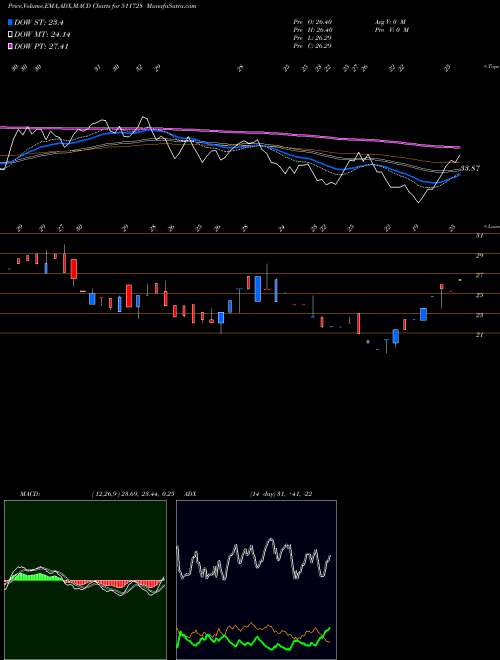The height and width of the screenshot is (660, 500).
Task: Click the 21 price axis label
Action: click(x=479, y=335)
